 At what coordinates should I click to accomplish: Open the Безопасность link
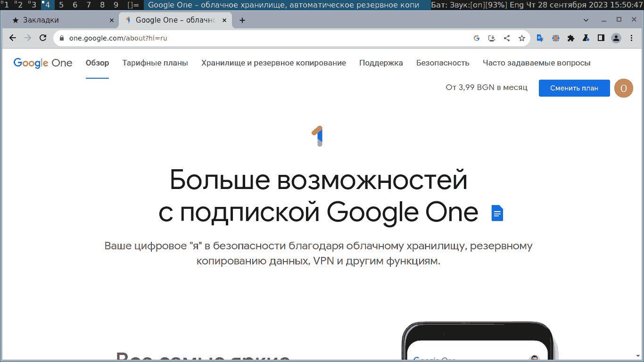pos(443,63)
